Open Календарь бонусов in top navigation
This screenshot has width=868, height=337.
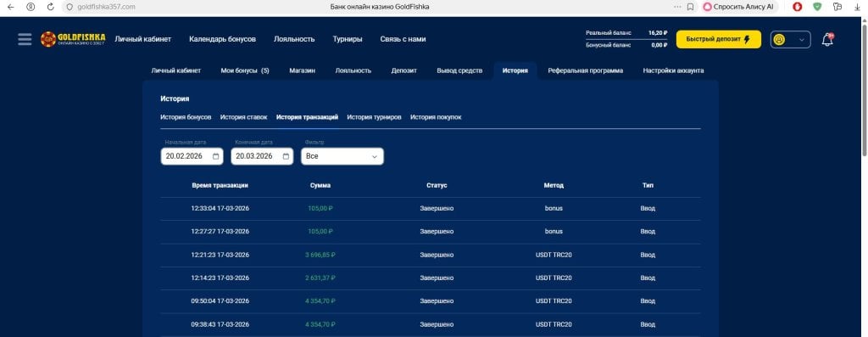pyautogui.click(x=223, y=39)
